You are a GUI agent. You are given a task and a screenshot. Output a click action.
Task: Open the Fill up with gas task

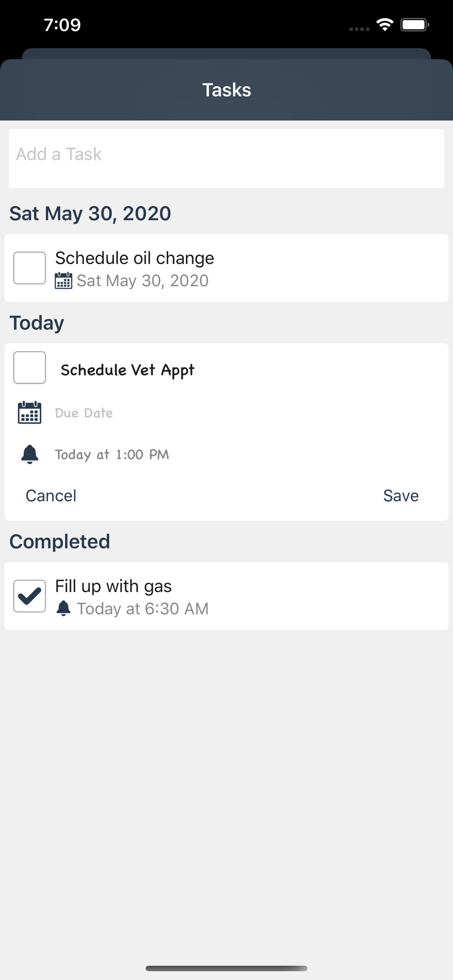click(113, 587)
